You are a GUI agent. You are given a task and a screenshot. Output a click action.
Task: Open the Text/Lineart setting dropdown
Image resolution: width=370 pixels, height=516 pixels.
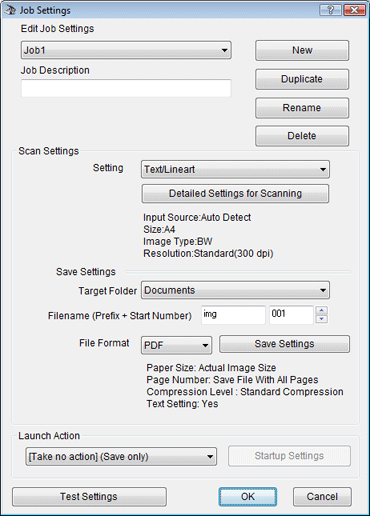point(235,169)
